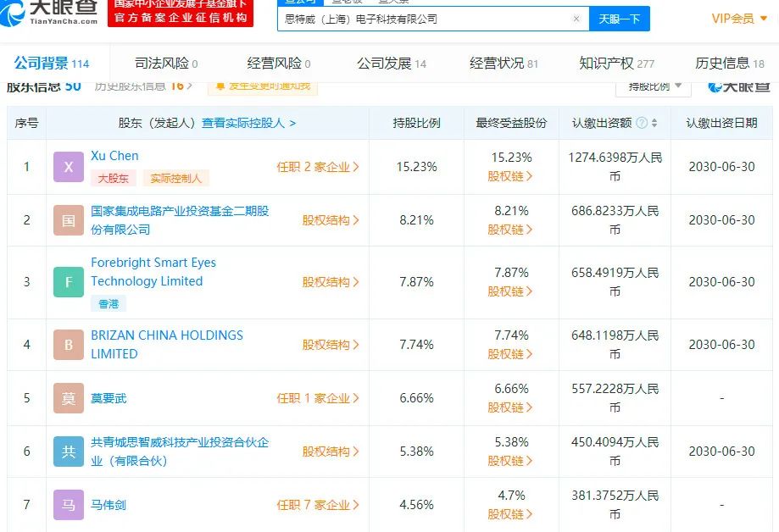
Task: Open the TianYanCha home logo
Action: tap(48, 13)
